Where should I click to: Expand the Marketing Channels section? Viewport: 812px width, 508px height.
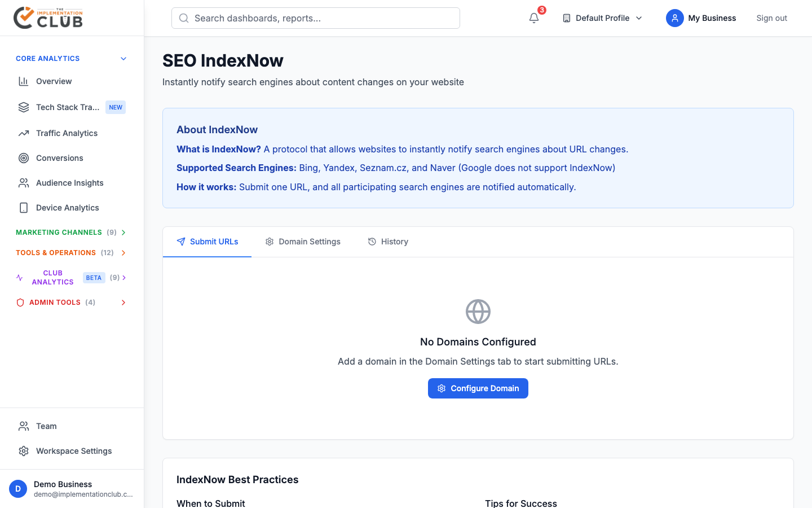(123, 233)
